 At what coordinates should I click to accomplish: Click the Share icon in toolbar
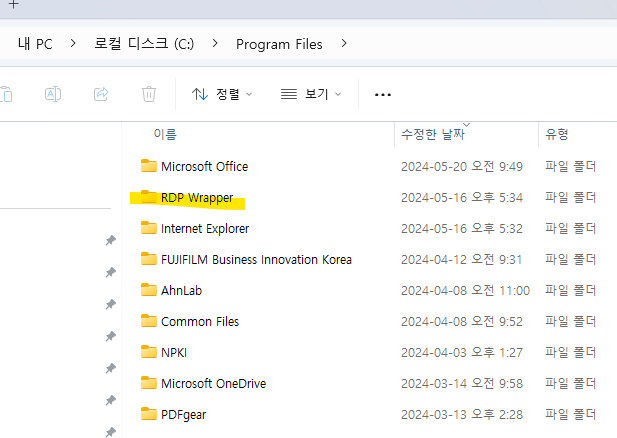pyautogui.click(x=101, y=94)
